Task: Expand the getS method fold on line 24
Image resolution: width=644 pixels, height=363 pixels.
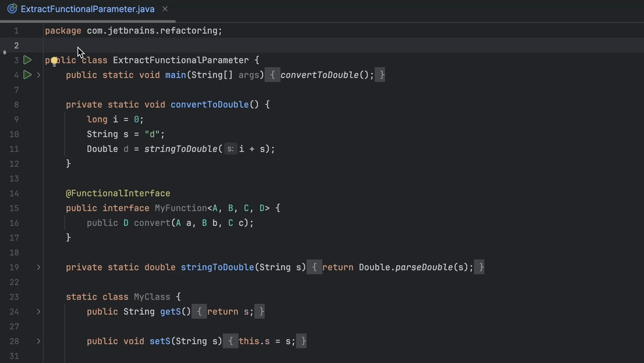Action: [x=38, y=312]
